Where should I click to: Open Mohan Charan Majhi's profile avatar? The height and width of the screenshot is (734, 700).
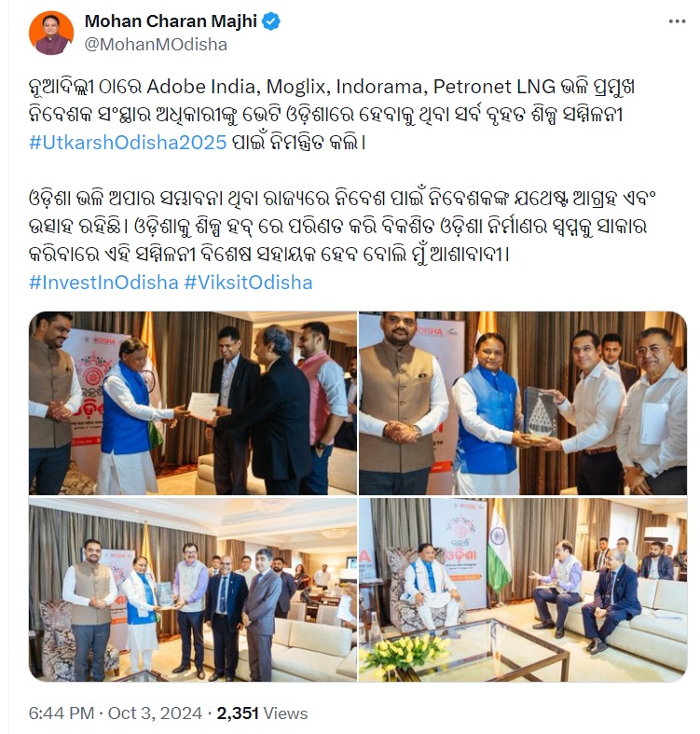(51, 33)
